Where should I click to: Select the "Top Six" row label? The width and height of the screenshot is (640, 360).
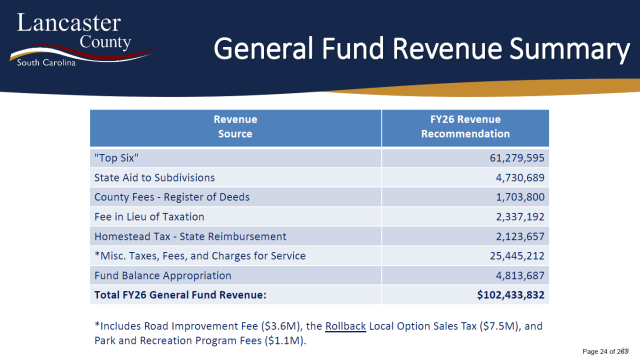[116, 158]
